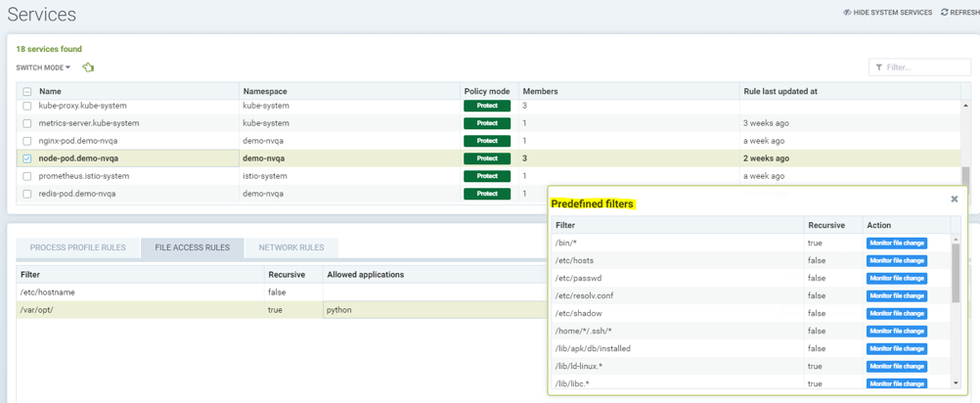Click Monitor file change for /bin/*
This screenshot has width=980, height=403.
click(896, 244)
